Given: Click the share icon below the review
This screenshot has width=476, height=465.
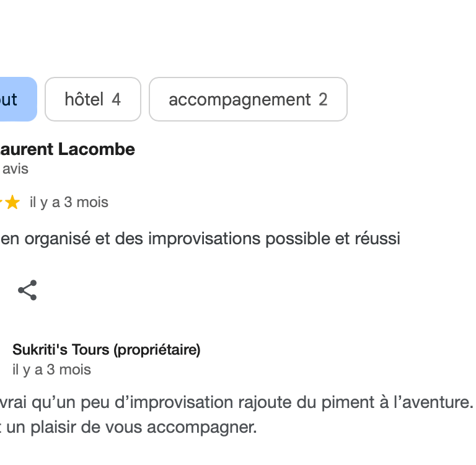Looking at the screenshot, I should point(27,290).
